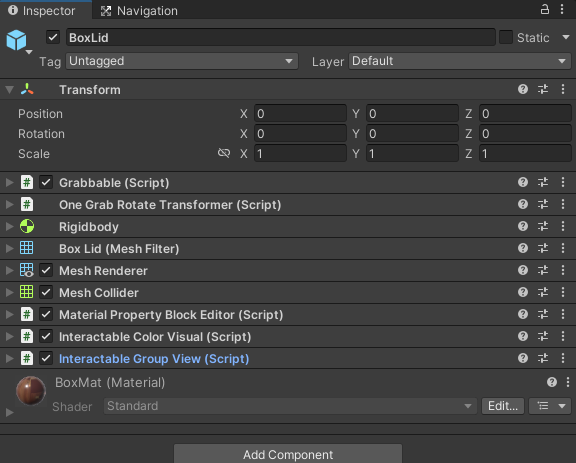Click the shader Edit... button
Image resolution: width=576 pixels, height=463 pixels.
(503, 406)
